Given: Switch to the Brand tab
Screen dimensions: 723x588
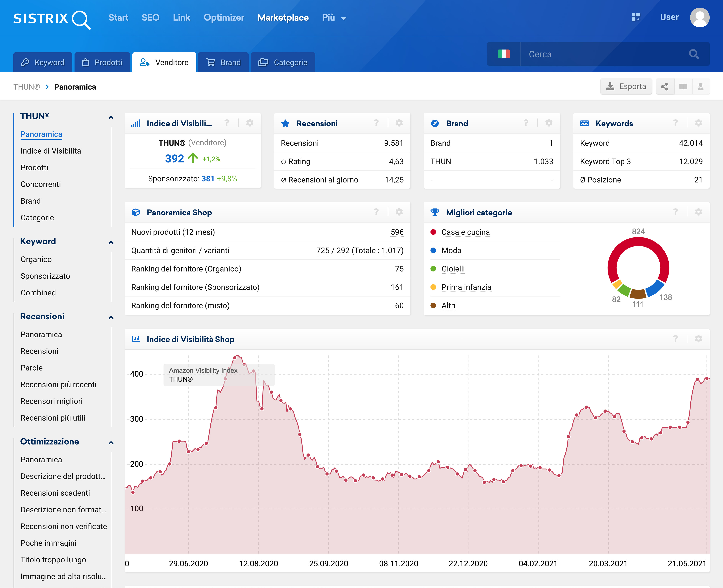Looking at the screenshot, I should coord(224,62).
